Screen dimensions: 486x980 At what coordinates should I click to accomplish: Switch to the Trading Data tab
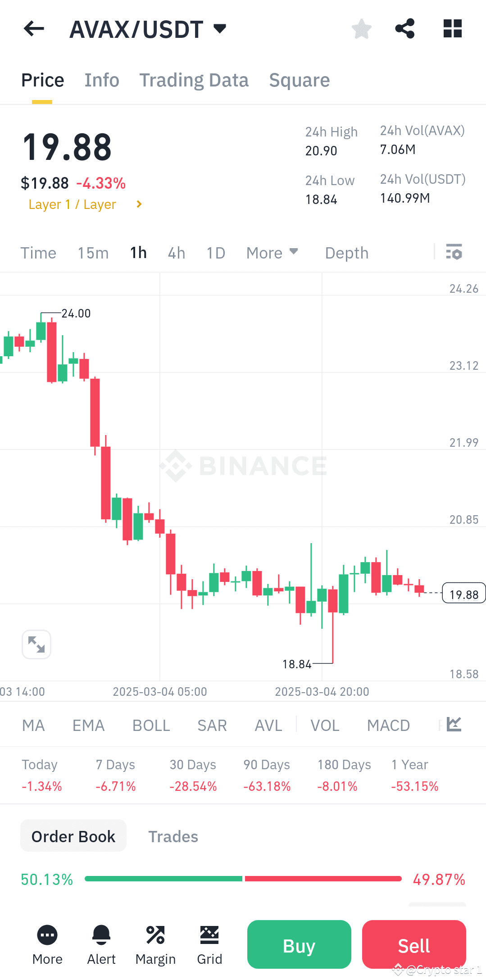pyautogui.click(x=194, y=80)
